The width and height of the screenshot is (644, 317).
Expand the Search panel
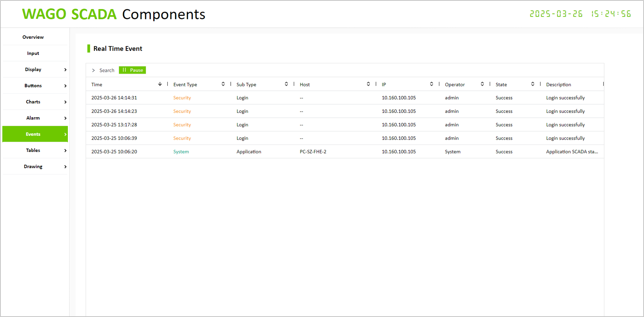pyautogui.click(x=103, y=70)
